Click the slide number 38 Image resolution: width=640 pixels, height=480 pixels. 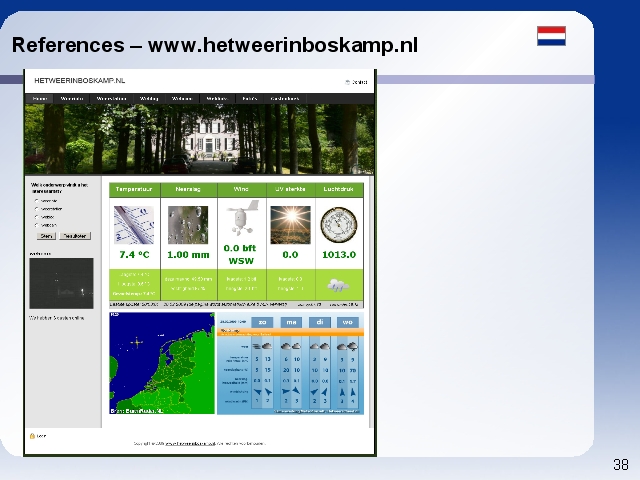coord(621,464)
